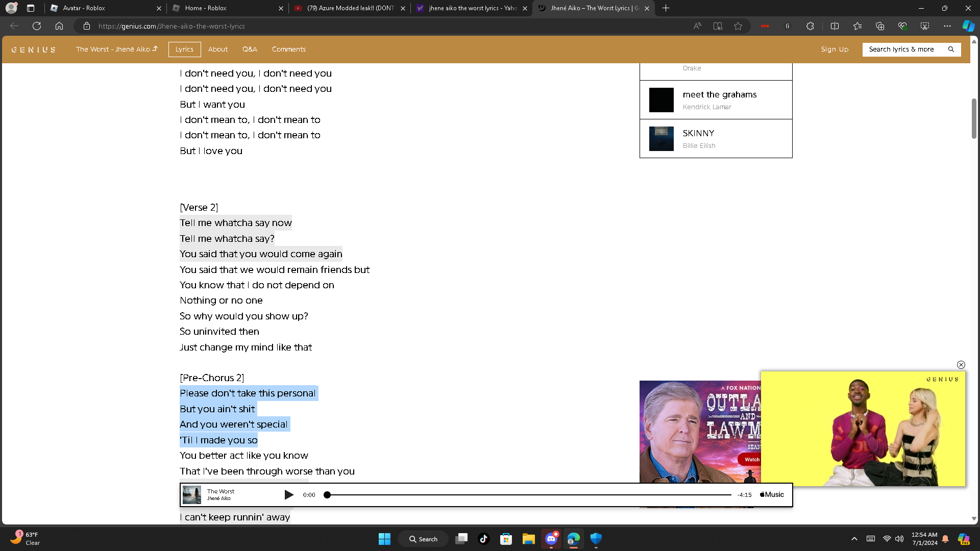Image resolution: width=980 pixels, height=551 pixels.
Task: Click the taskbar Search box
Action: point(423,539)
